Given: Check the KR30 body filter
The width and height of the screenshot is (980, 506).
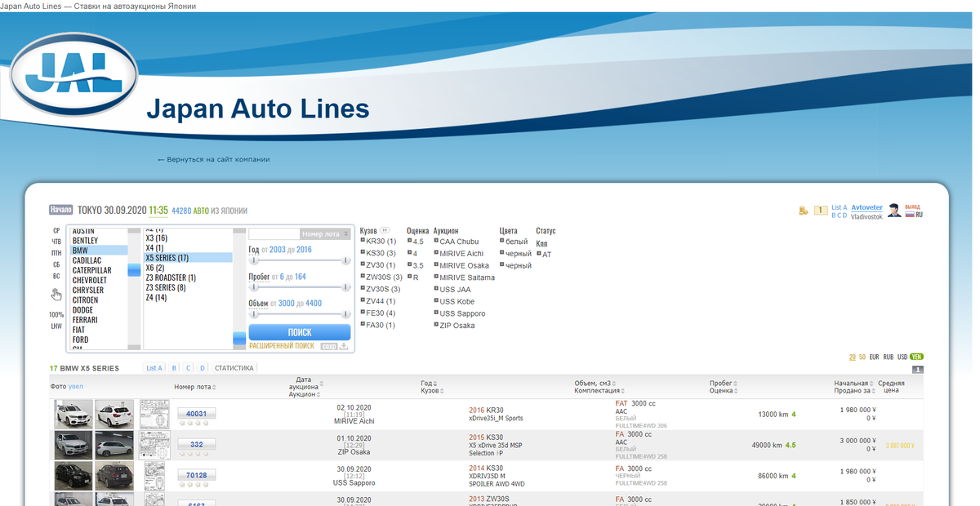Looking at the screenshot, I should (x=378, y=242).
